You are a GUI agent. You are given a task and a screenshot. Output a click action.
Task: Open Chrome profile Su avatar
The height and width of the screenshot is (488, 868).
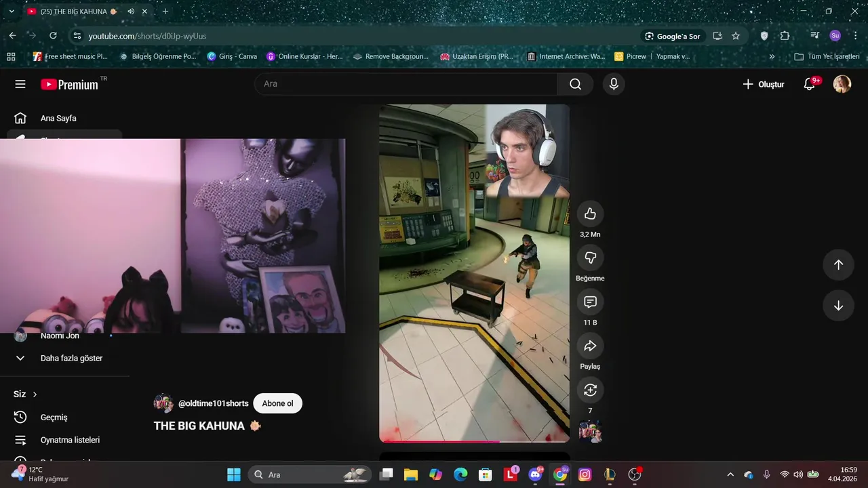point(835,36)
